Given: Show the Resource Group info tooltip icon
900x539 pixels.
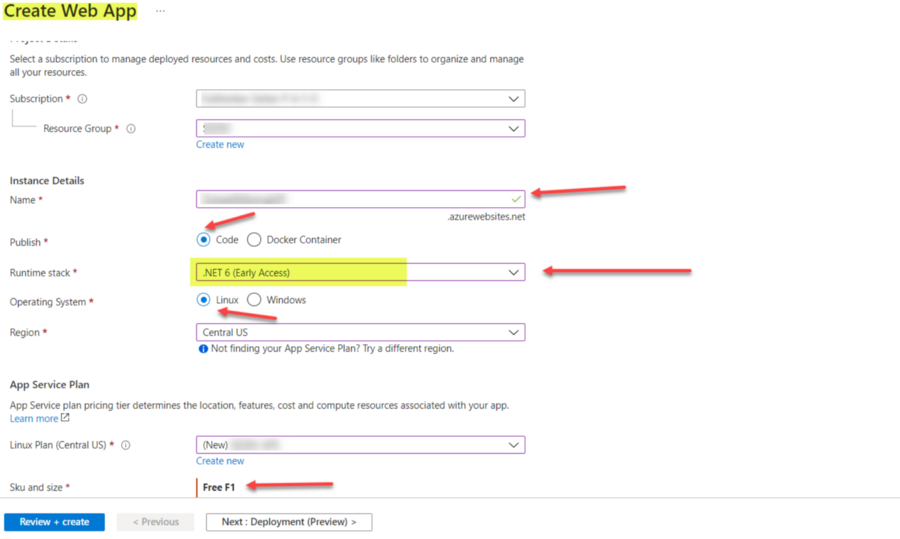Looking at the screenshot, I should point(131,129).
